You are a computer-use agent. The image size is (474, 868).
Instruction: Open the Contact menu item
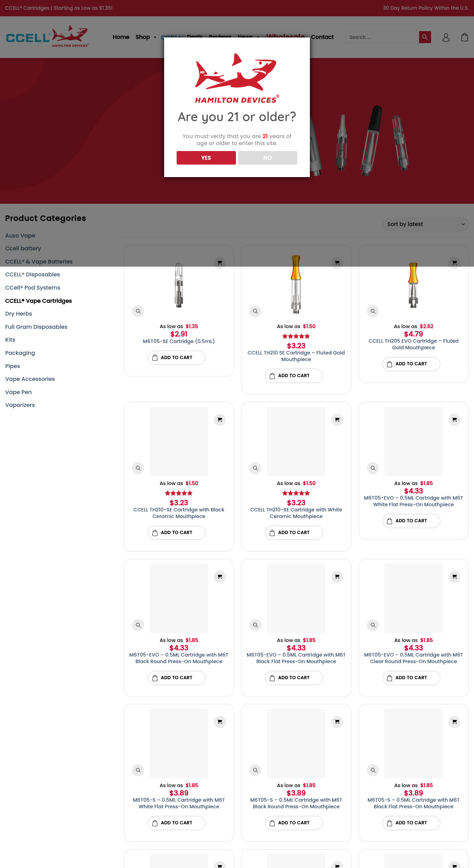(x=322, y=37)
